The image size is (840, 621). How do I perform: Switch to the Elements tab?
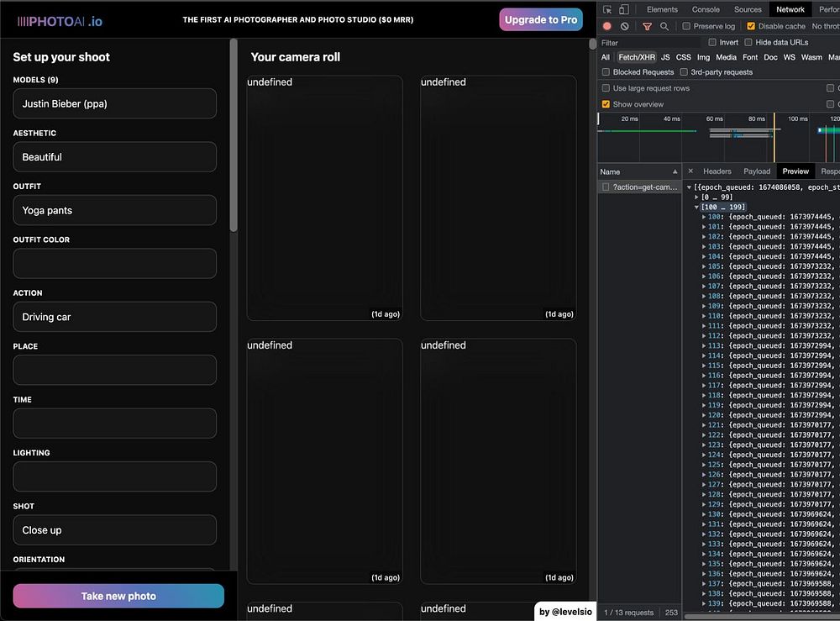(x=662, y=9)
